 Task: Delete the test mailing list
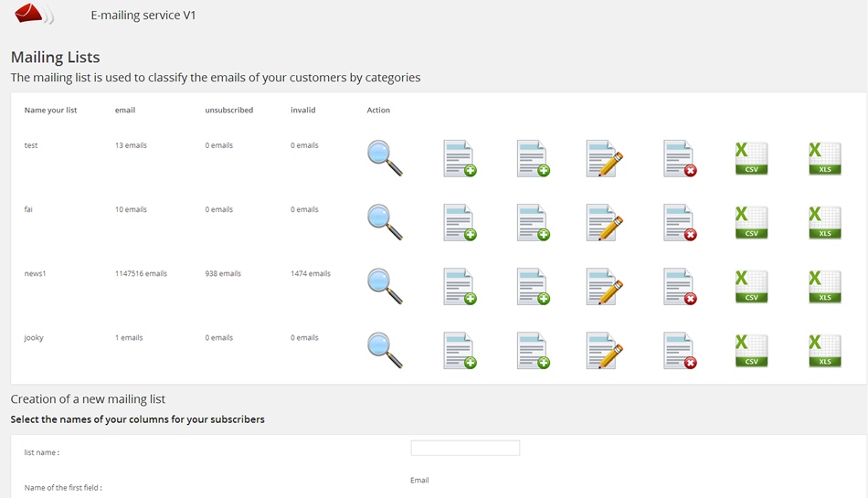tap(680, 158)
